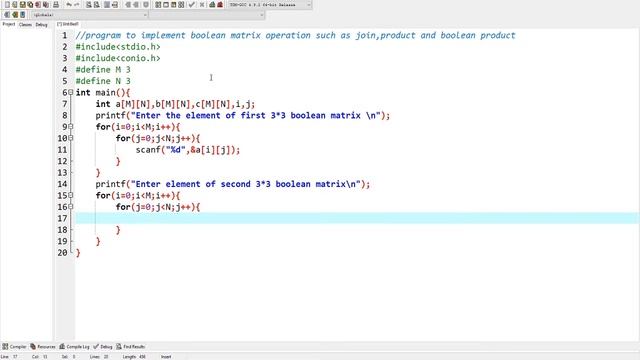The image size is (640, 360).
Task: Click the second matrix printf line 14
Action: 233,184
